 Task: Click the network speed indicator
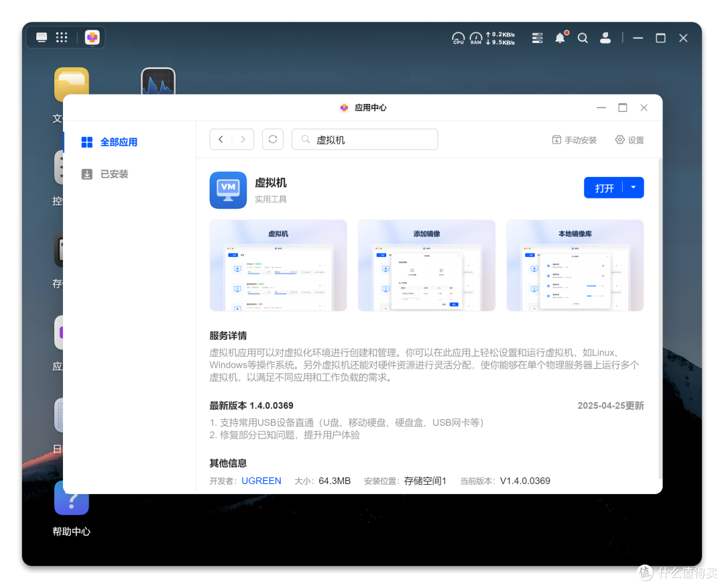click(x=501, y=38)
